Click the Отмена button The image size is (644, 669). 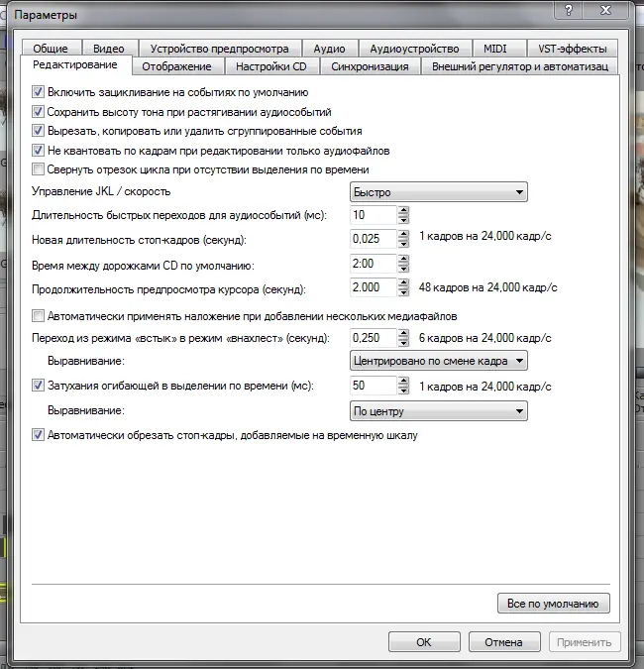tap(504, 641)
